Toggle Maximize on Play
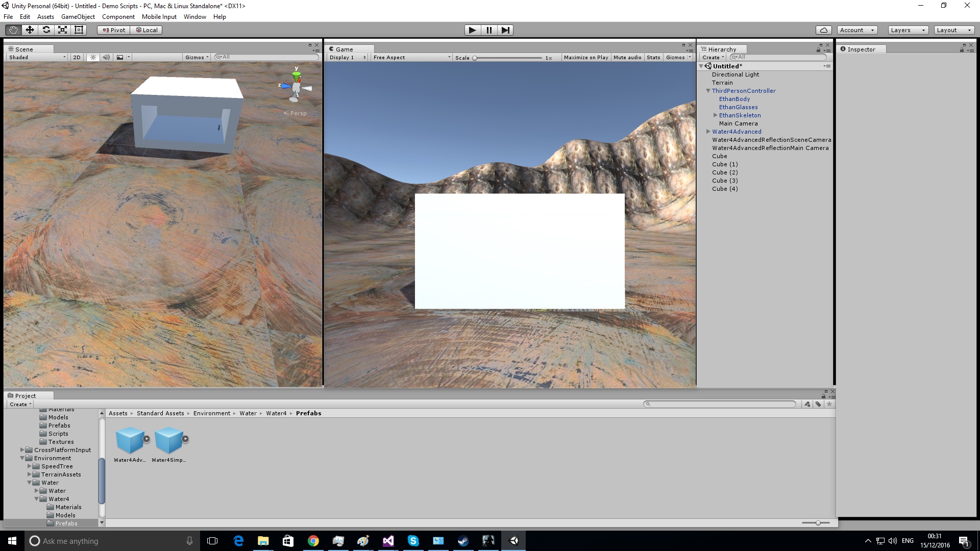 pos(585,57)
